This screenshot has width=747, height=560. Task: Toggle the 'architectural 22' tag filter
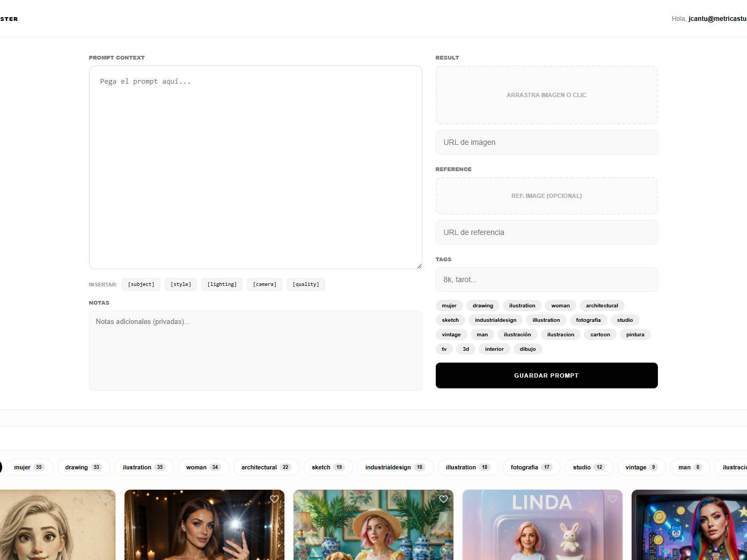[266, 467]
